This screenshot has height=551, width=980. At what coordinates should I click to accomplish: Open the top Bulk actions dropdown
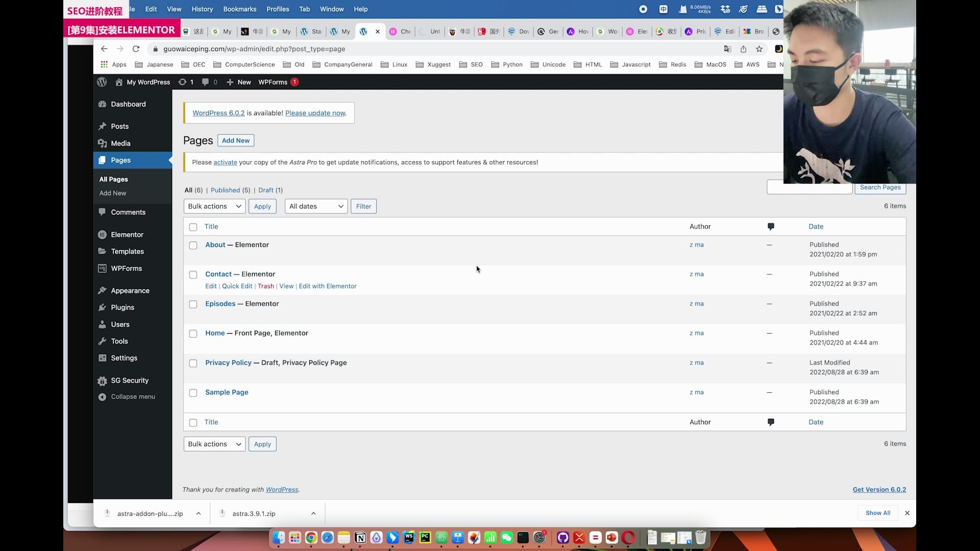214,206
